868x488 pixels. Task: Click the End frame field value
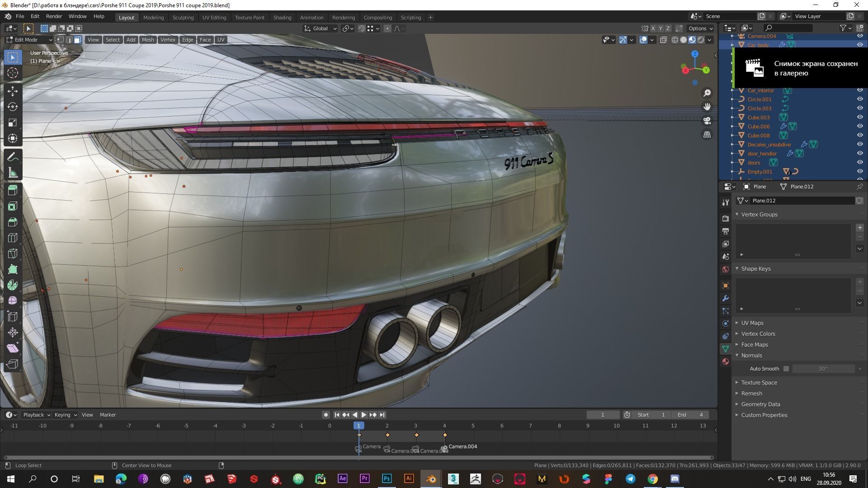tap(690, 415)
